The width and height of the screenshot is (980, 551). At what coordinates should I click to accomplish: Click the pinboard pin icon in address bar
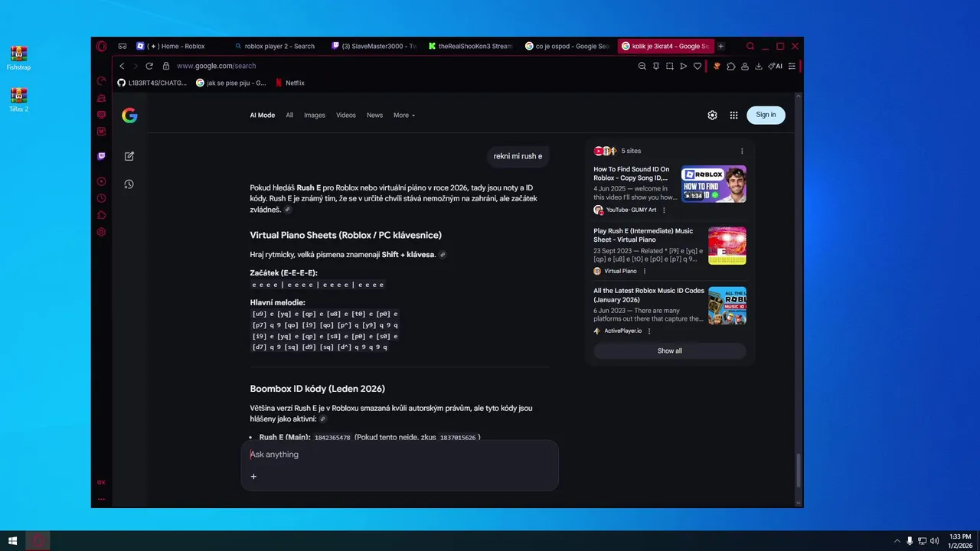coord(656,66)
